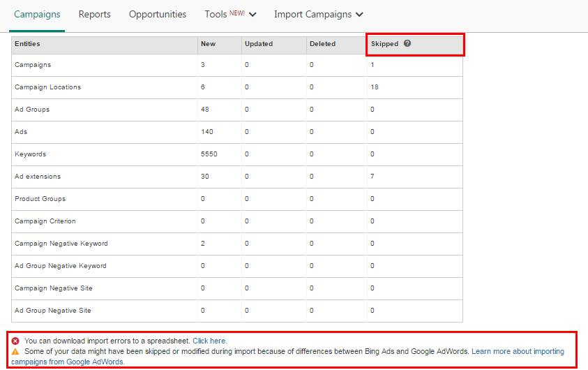
Task: Select the Skipped column header text
Action: (x=384, y=44)
